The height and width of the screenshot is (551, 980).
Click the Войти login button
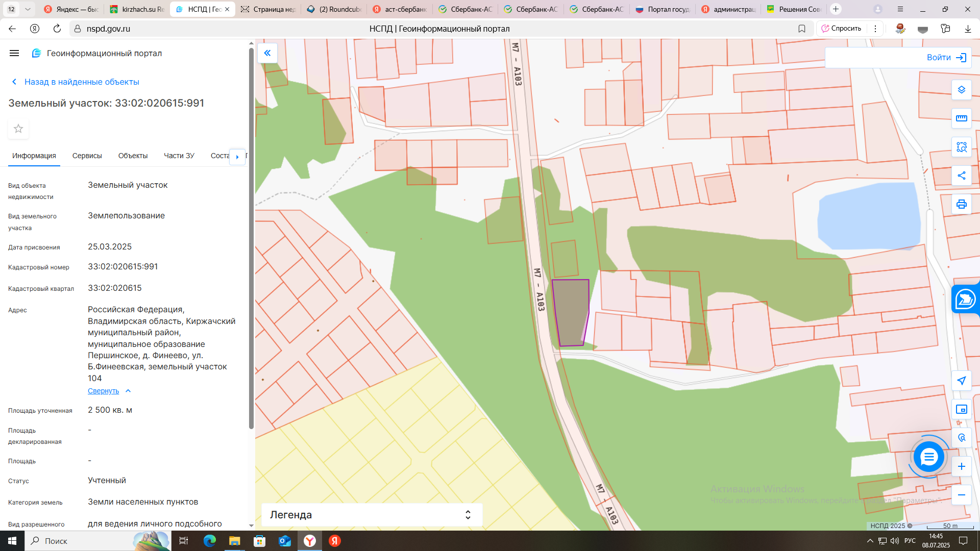click(946, 58)
